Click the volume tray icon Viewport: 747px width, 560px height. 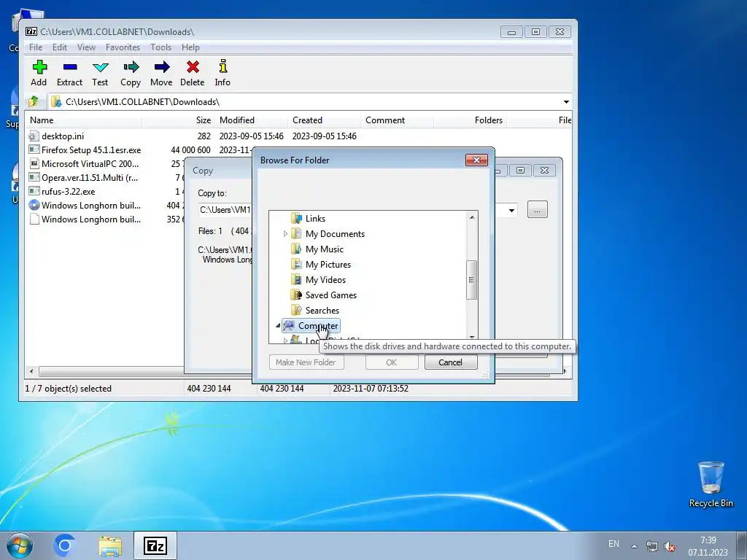pos(670,547)
